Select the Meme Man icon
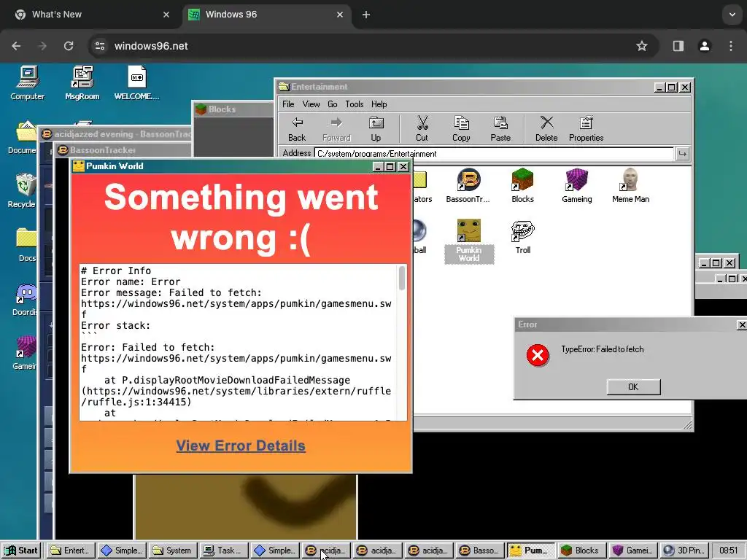The height and width of the screenshot is (560, 747). tap(630, 186)
